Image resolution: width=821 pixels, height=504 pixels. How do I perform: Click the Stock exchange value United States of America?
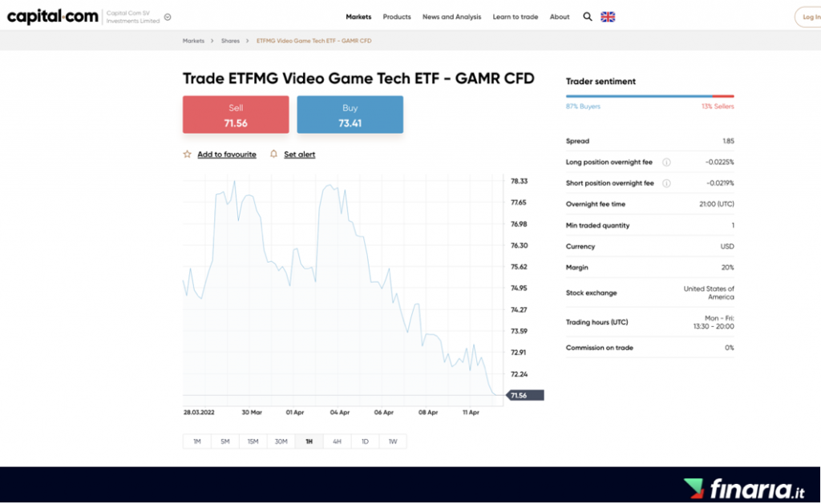(709, 293)
